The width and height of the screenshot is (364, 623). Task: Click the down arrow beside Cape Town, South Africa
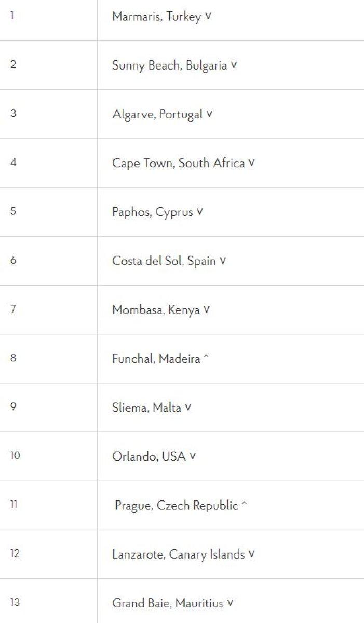pos(251,162)
